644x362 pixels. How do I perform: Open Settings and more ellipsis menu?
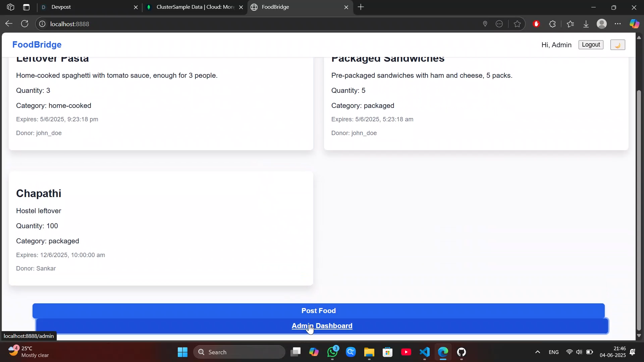(x=618, y=24)
